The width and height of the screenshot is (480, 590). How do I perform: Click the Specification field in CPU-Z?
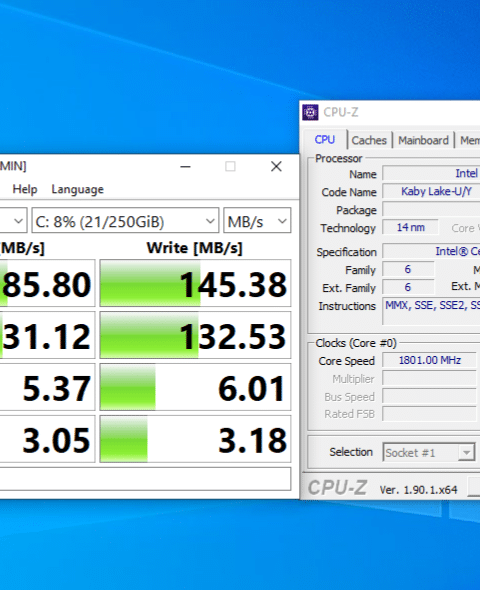point(431,251)
